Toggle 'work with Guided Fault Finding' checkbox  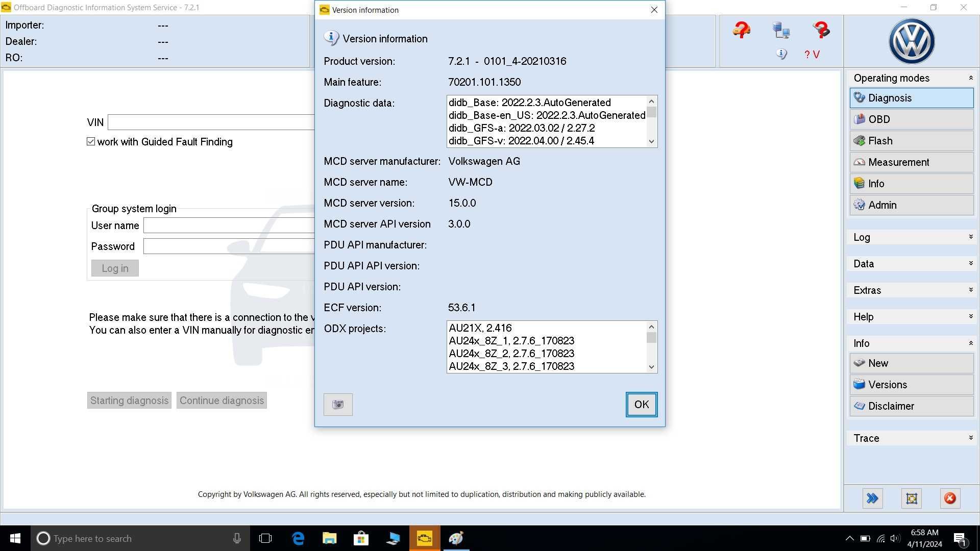click(90, 141)
